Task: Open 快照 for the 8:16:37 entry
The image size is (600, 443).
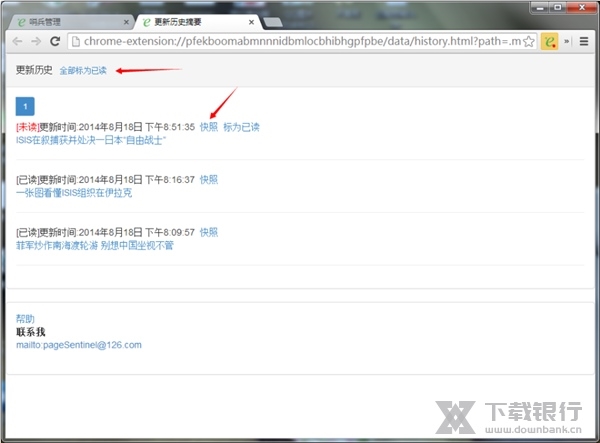Action: point(208,180)
